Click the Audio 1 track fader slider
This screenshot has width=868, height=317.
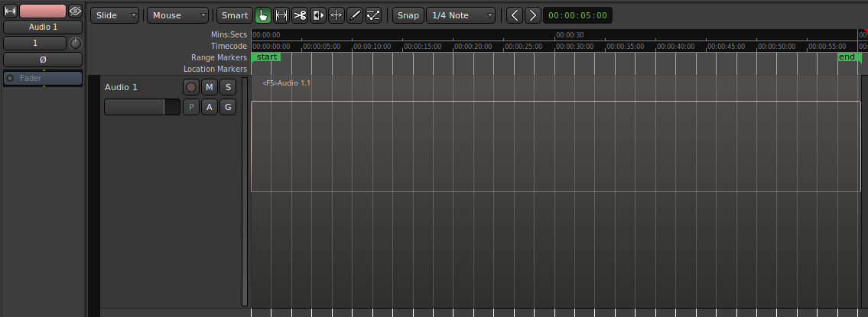click(x=141, y=108)
